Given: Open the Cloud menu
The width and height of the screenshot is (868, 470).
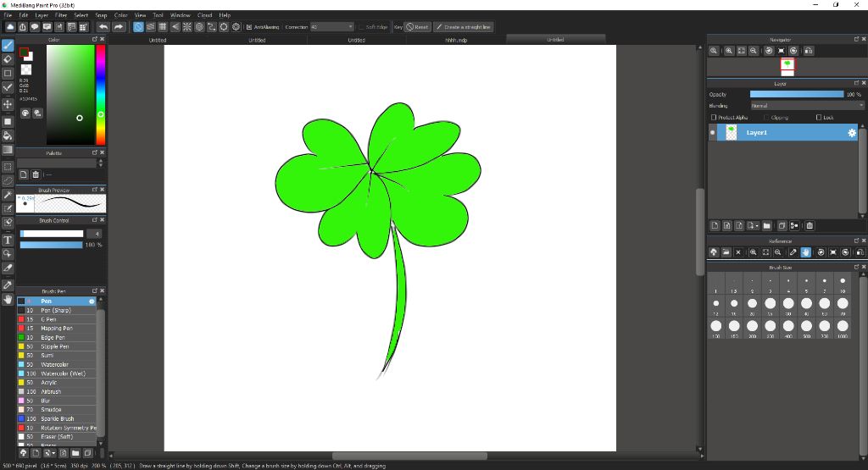Looking at the screenshot, I should click(205, 15).
